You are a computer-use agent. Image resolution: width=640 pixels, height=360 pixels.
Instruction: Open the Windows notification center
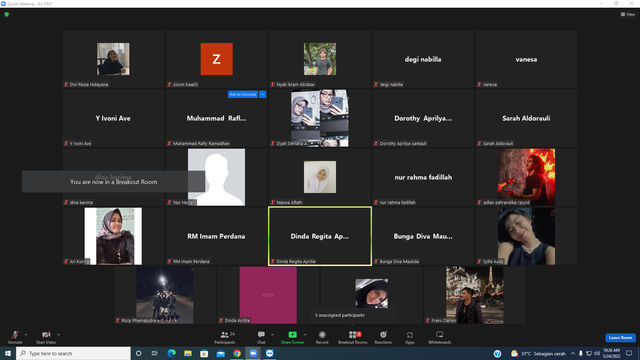point(629,353)
